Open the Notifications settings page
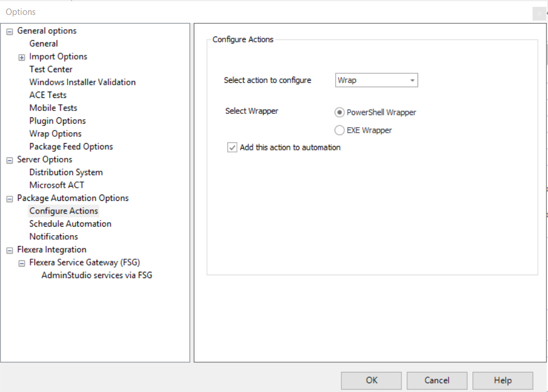548x392 pixels. [x=54, y=237]
